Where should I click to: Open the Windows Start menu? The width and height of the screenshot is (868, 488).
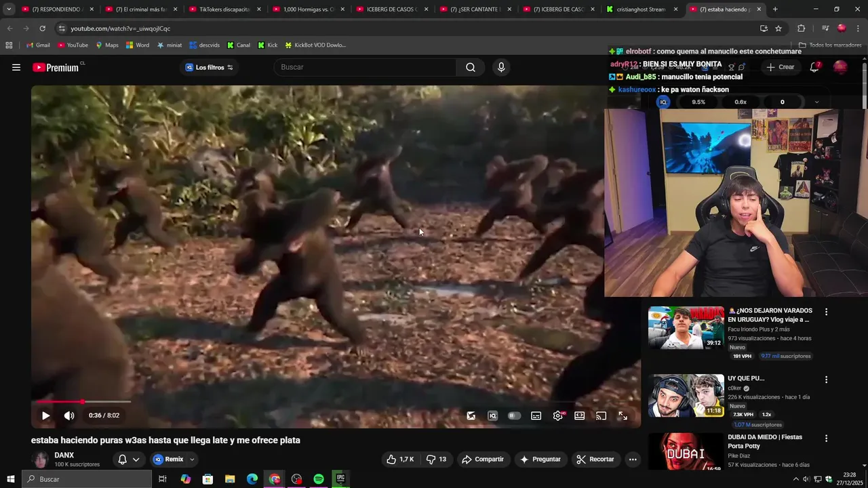point(10,479)
